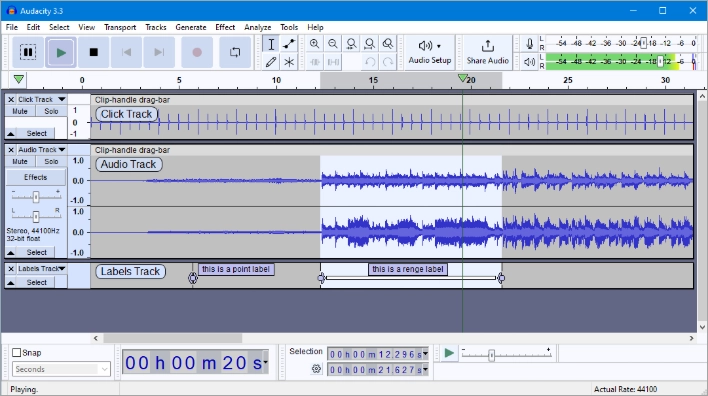Image resolution: width=708 pixels, height=396 pixels.
Task: Select the Envelope tool
Action: pos(289,44)
